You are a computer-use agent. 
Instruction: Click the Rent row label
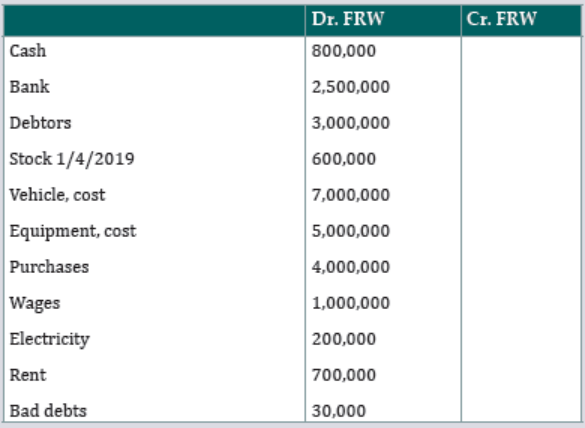(28, 375)
